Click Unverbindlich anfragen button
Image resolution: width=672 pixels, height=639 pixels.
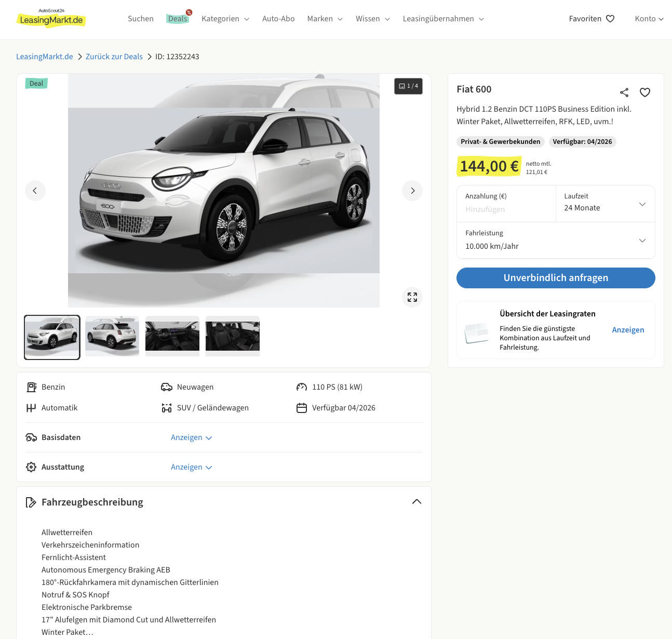click(x=555, y=278)
